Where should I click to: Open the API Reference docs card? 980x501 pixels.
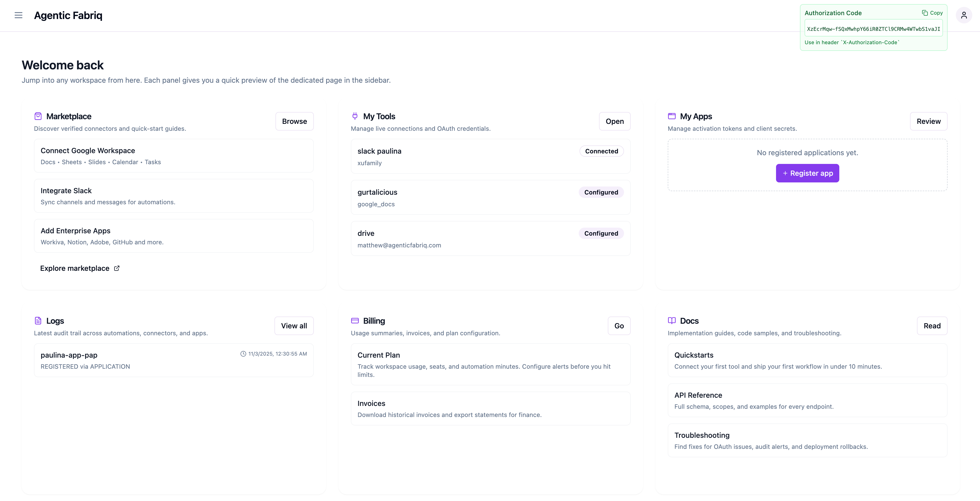pyautogui.click(x=807, y=400)
